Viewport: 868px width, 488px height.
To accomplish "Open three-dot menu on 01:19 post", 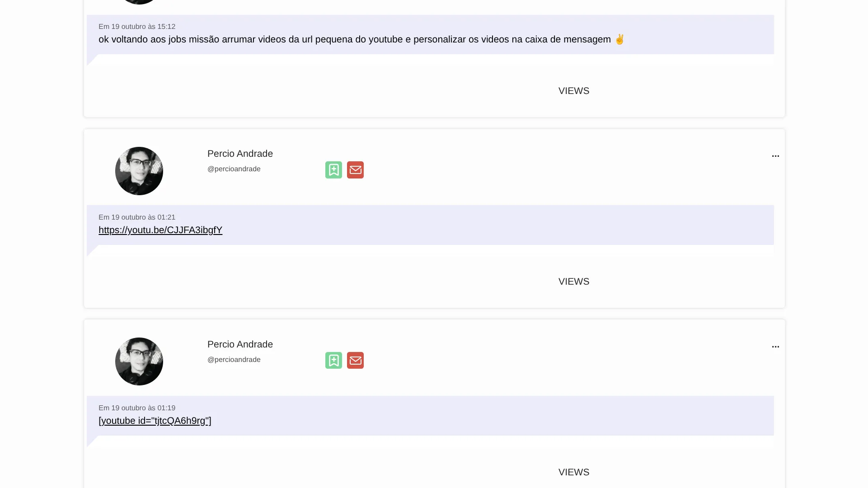I will point(775,347).
